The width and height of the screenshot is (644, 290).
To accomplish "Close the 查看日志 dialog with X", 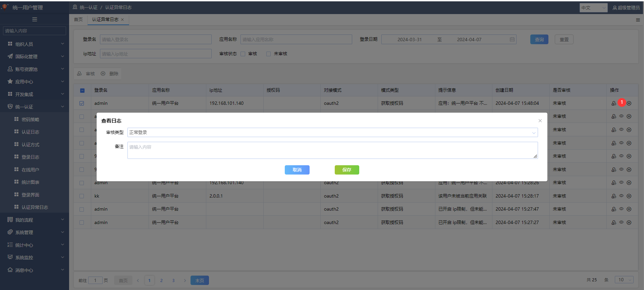I will pos(540,121).
